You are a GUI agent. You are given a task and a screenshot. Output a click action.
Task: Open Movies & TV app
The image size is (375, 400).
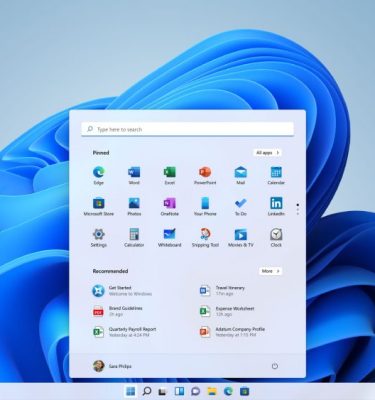tap(240, 238)
